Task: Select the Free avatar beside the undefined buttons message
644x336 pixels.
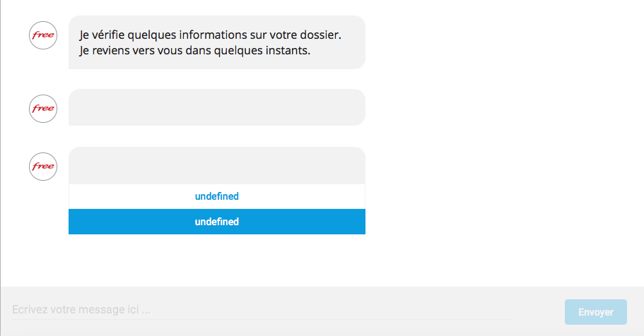Action: [43, 167]
